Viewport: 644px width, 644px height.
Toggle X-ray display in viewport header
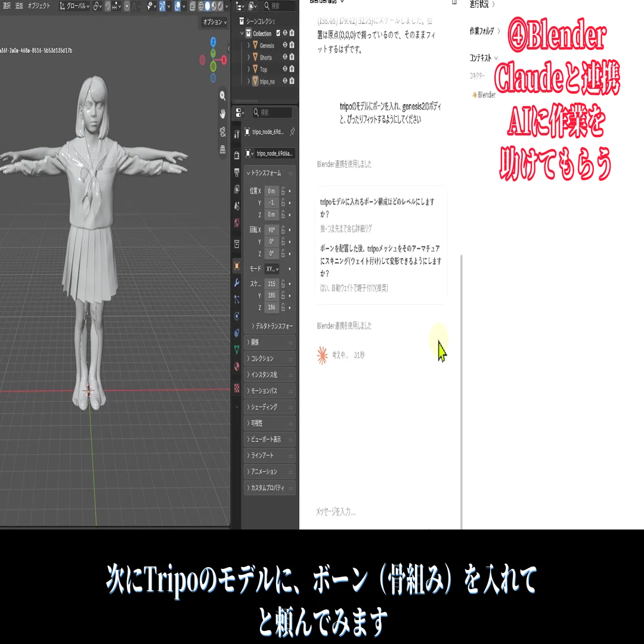[193, 6]
